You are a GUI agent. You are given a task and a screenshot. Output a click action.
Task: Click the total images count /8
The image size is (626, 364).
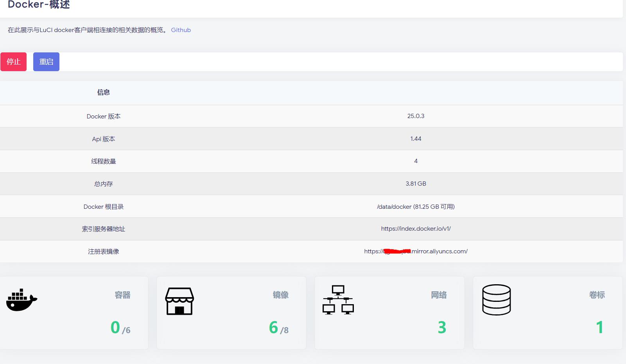tap(284, 330)
